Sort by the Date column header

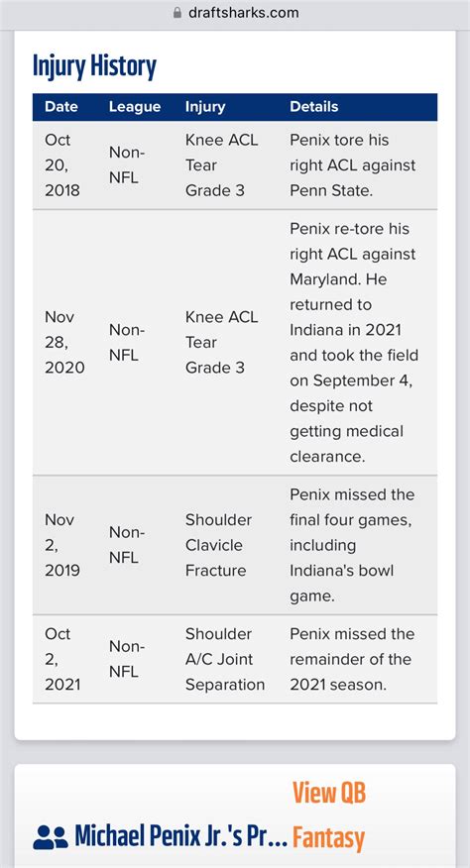(60, 107)
